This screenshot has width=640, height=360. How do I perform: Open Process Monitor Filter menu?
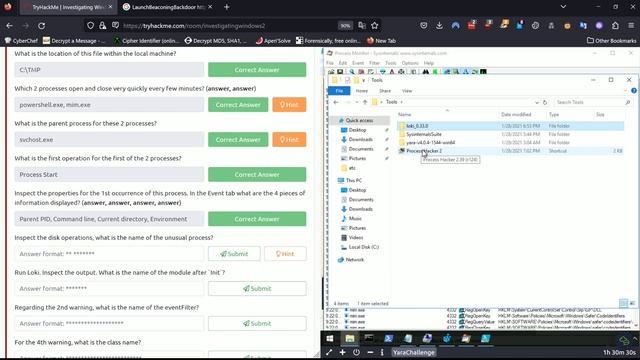[x=374, y=63]
